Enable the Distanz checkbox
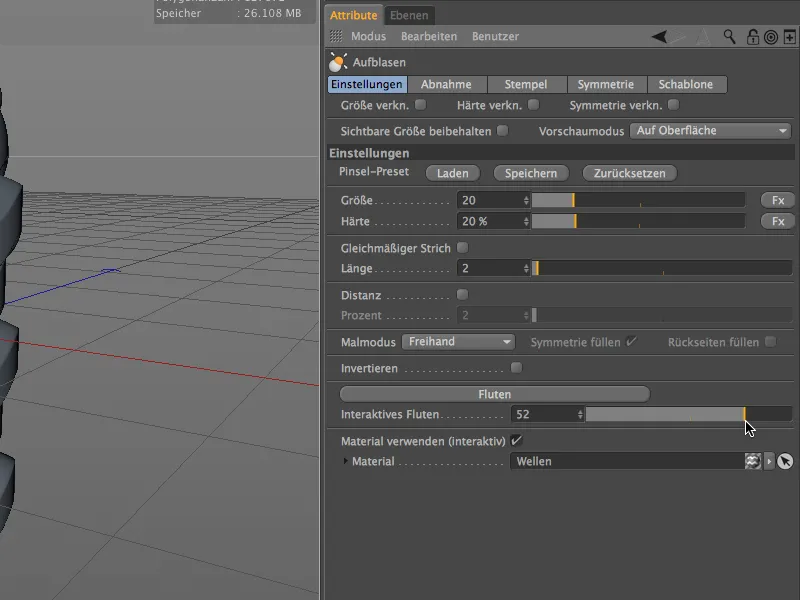 462,295
